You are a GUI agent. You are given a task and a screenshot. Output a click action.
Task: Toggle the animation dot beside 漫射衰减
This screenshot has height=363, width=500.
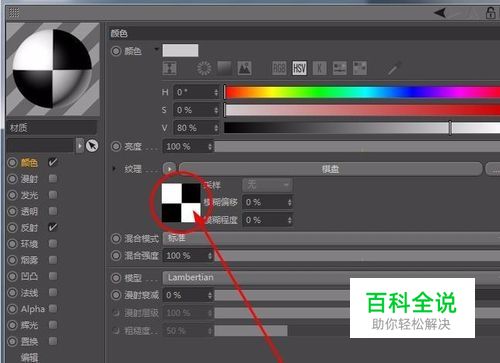point(116,295)
